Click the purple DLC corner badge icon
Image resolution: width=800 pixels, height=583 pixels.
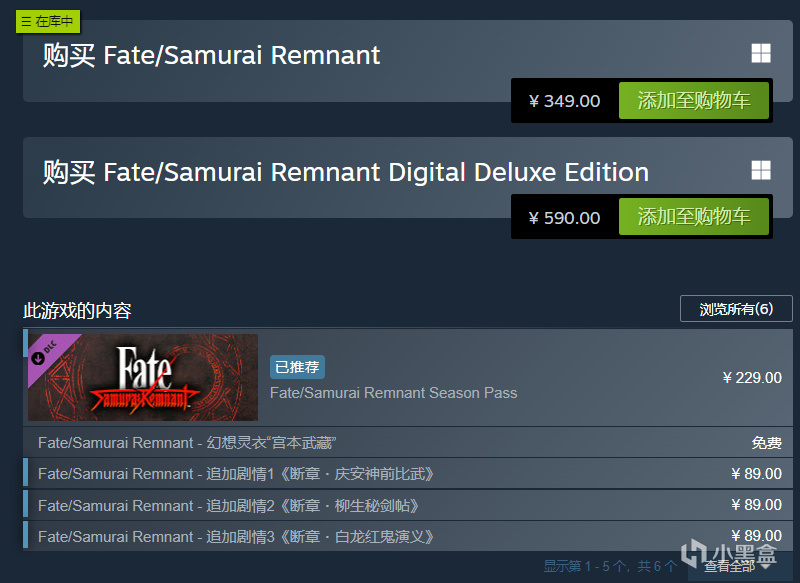click(43, 350)
